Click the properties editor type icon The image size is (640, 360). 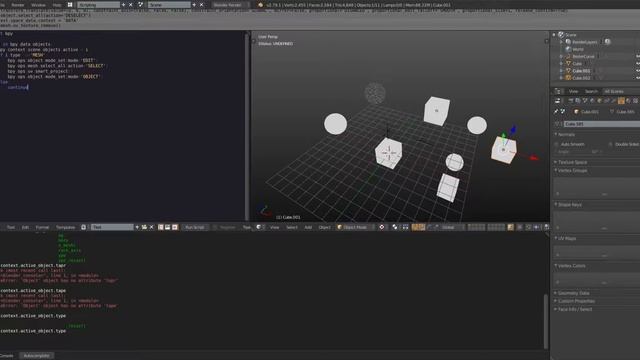[x=557, y=100]
